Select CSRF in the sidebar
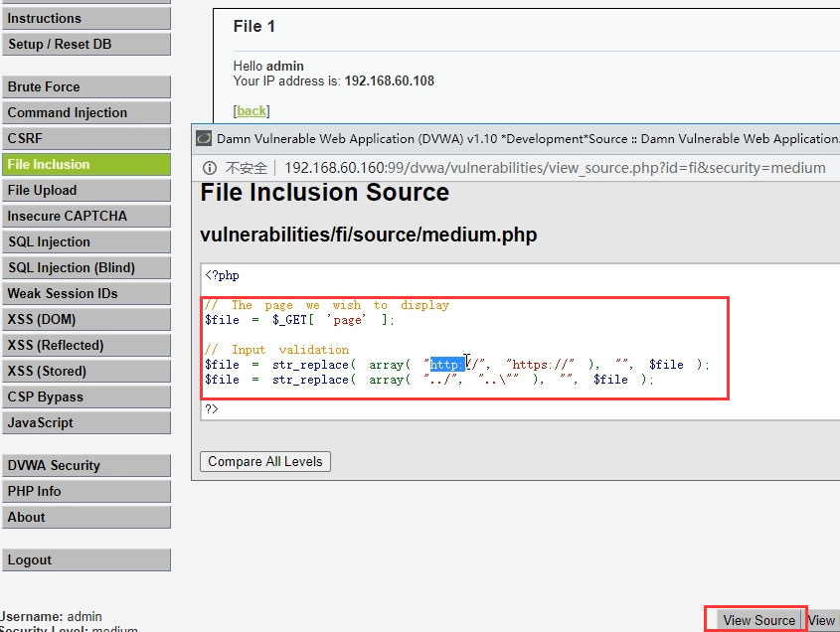The width and height of the screenshot is (840, 632). click(85, 139)
